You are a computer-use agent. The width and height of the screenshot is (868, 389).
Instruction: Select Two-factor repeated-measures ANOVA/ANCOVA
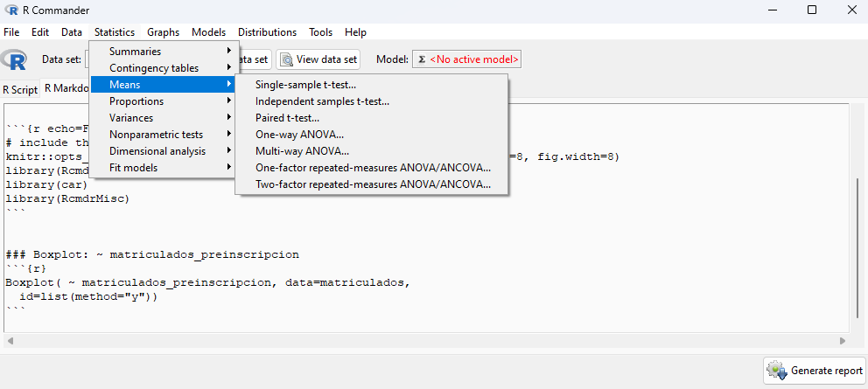coord(373,184)
